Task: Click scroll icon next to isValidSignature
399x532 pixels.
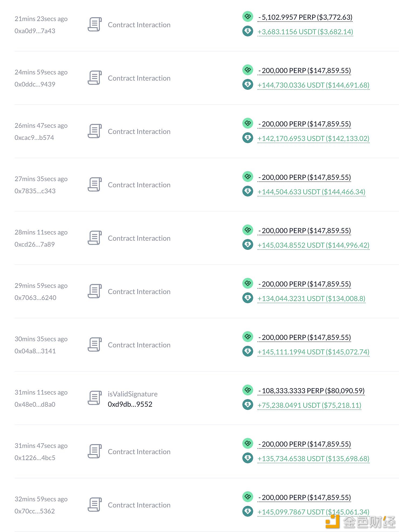Action: (x=95, y=398)
